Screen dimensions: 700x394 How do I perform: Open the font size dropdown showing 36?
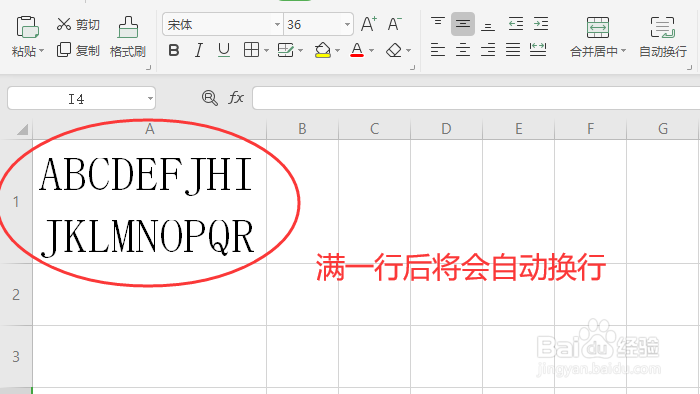[x=347, y=25]
